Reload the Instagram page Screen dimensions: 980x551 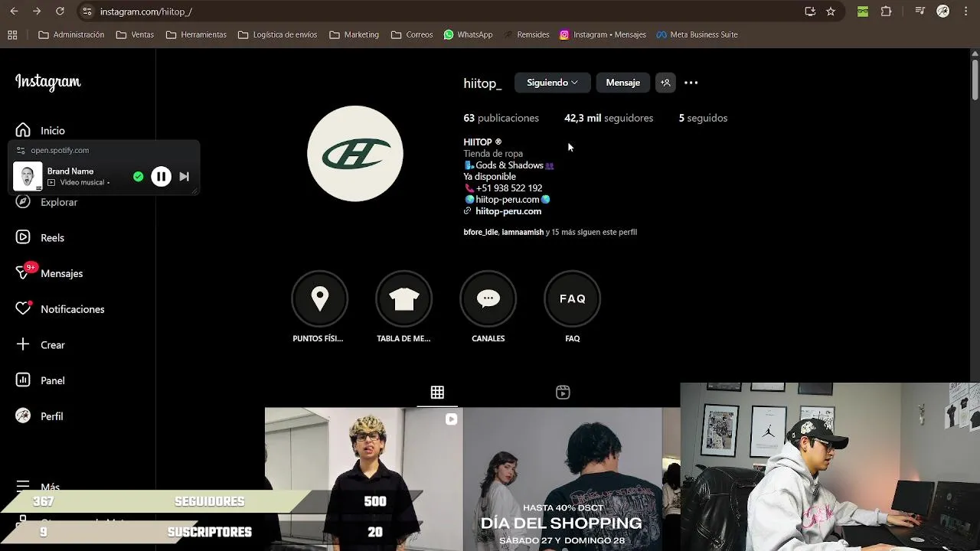click(60, 11)
